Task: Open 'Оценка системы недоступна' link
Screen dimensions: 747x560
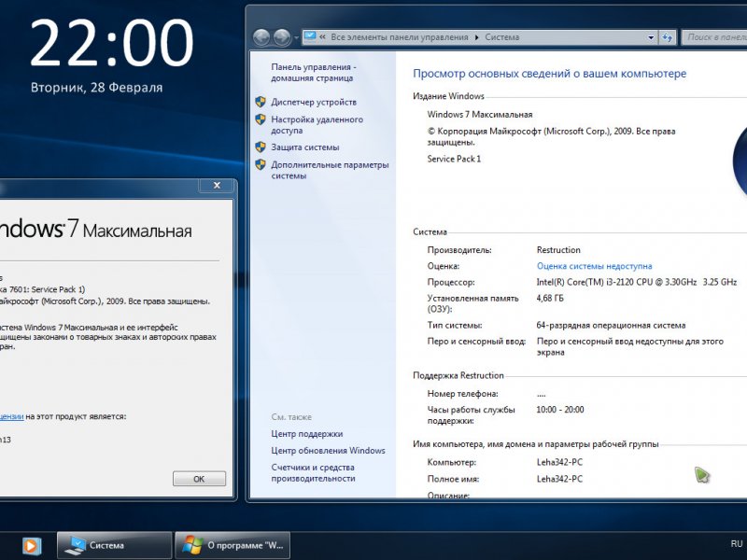Action: click(594, 266)
